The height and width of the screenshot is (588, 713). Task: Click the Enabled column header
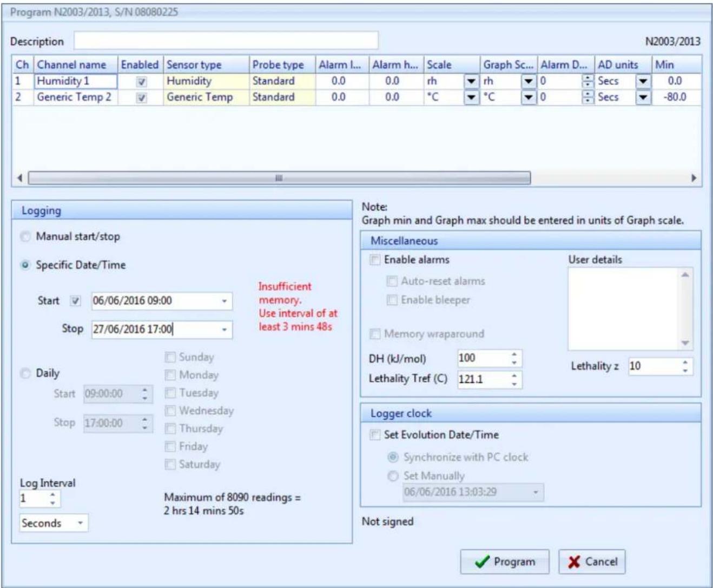coord(140,65)
